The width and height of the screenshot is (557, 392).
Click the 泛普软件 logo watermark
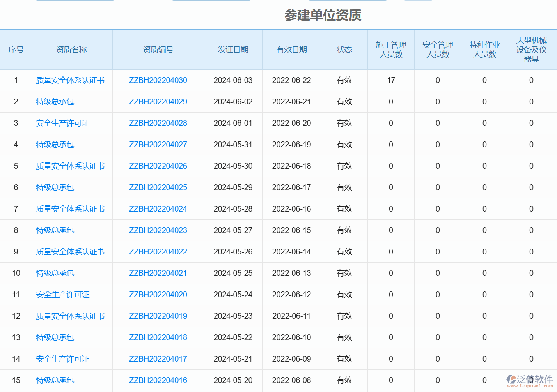[x=530, y=381]
